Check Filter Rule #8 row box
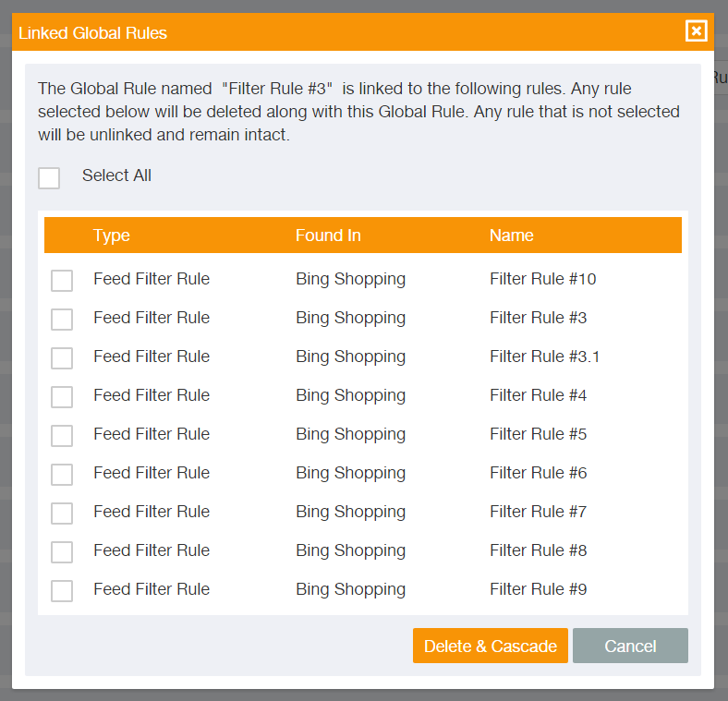 pos(62,552)
